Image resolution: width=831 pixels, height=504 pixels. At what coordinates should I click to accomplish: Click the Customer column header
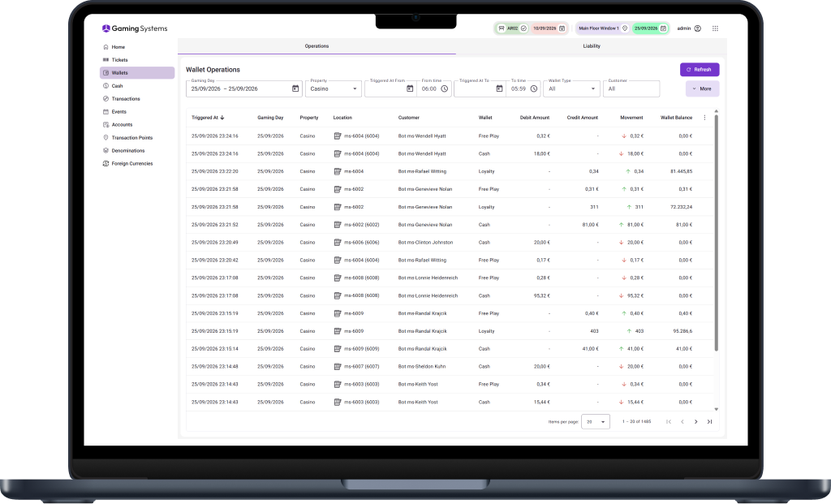coord(409,118)
